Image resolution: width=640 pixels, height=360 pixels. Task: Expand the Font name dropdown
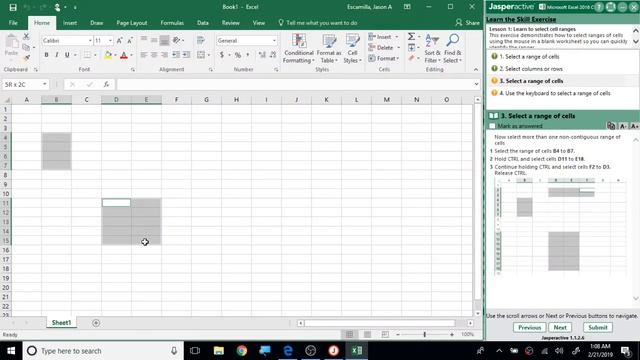click(x=90, y=41)
